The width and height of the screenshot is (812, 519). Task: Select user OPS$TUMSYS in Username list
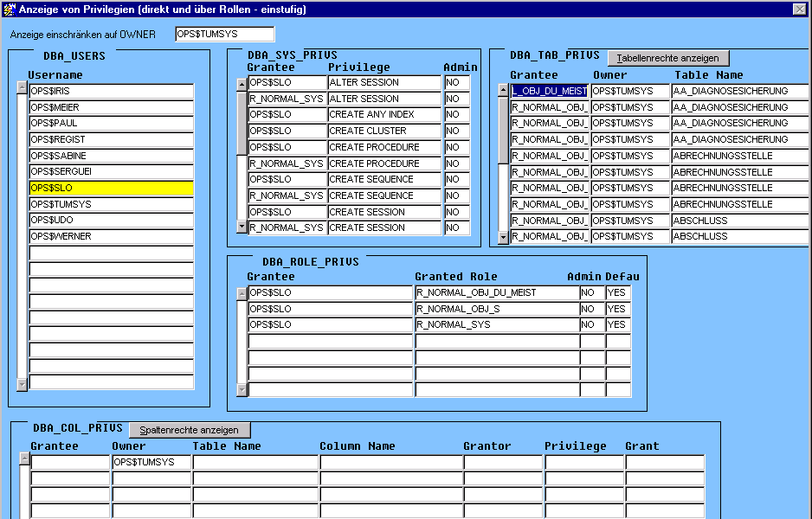coord(111,204)
